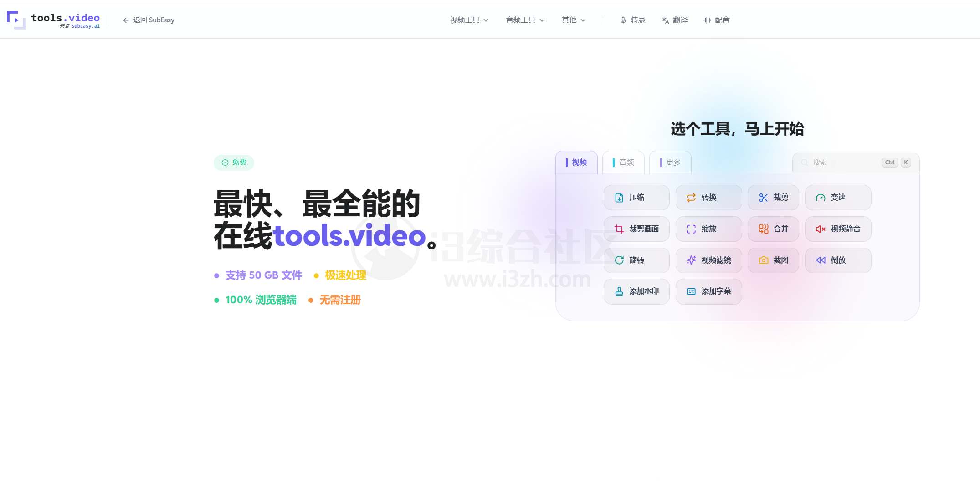The height and width of the screenshot is (504, 980).
Task: Switch to the 音频 tab
Action: tap(623, 162)
